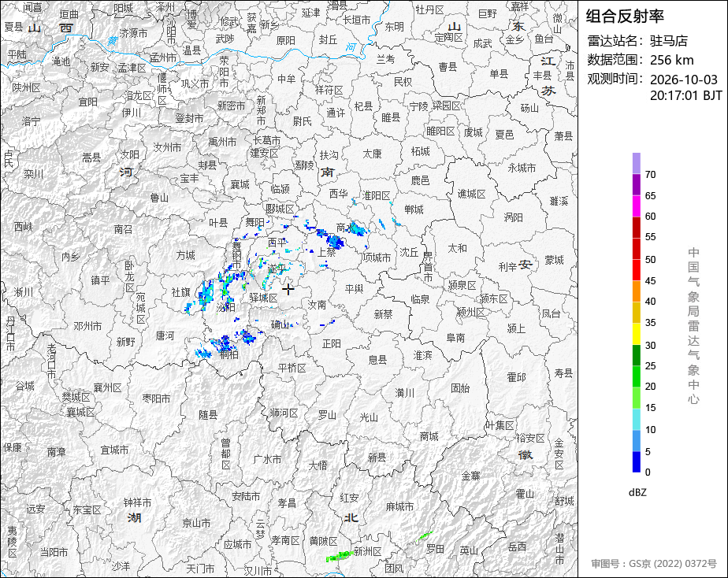Viewport: 728px width, 578px height.
Task: Click the 正阳 county label
Action: [332, 343]
